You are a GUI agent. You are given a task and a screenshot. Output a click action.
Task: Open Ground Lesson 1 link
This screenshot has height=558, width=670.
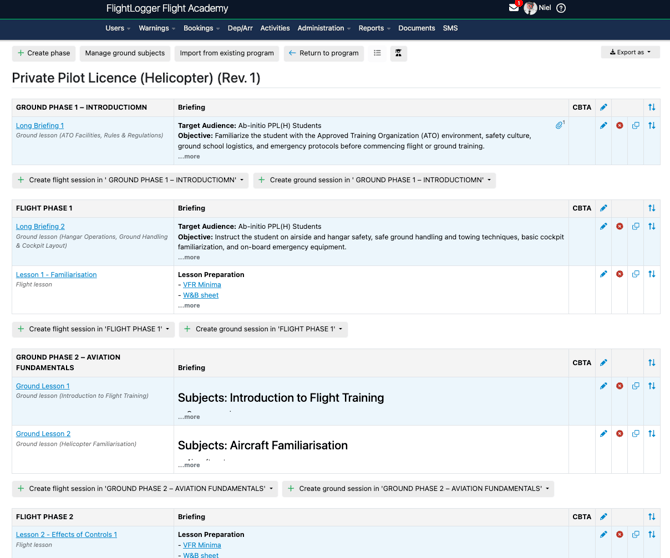point(43,386)
